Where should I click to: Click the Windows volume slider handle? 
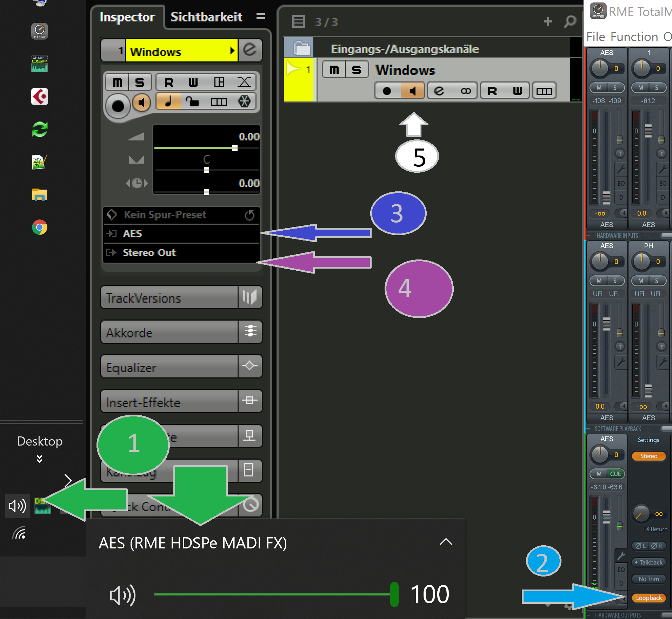(394, 594)
